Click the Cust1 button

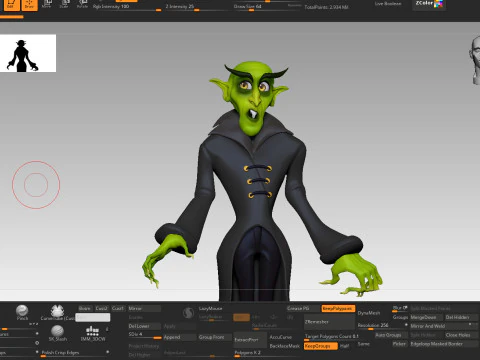pos(118,308)
